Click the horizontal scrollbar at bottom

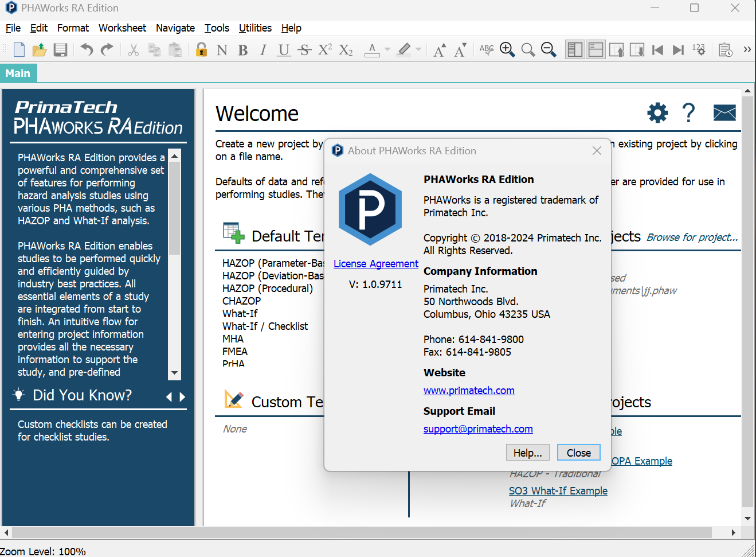pyautogui.click(x=369, y=532)
